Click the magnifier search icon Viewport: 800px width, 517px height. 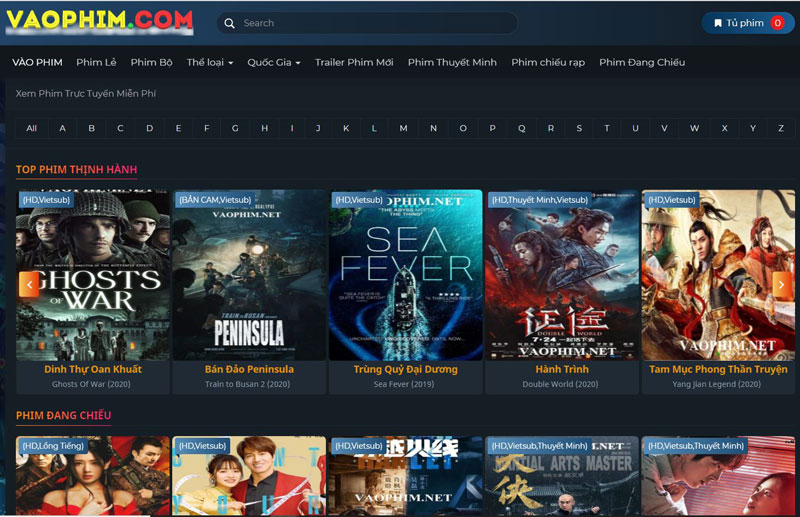coord(230,23)
